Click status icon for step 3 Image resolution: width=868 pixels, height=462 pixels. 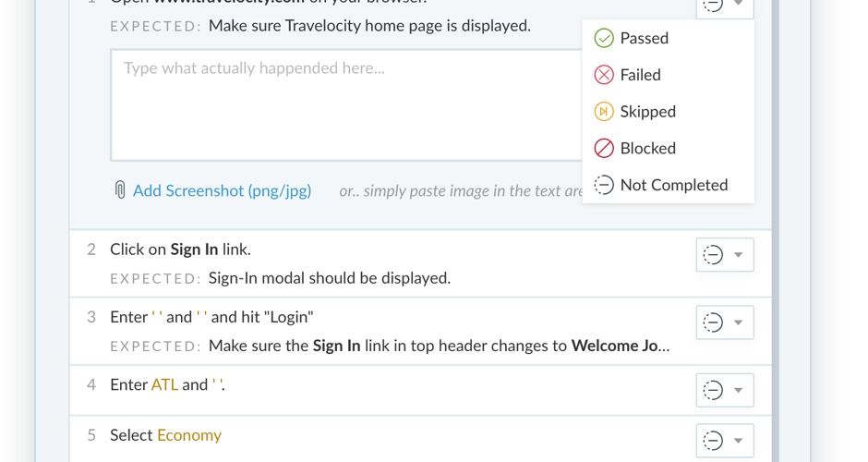[x=713, y=322]
